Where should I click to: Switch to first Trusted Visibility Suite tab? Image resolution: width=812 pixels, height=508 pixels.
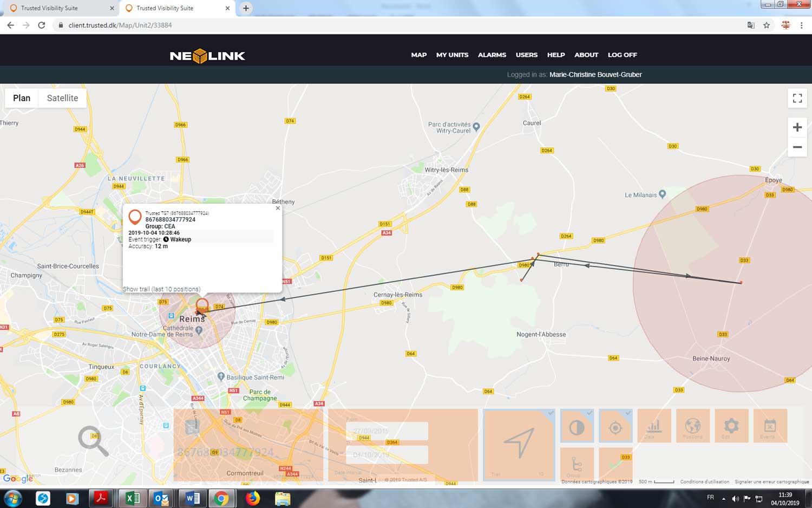coord(58,8)
